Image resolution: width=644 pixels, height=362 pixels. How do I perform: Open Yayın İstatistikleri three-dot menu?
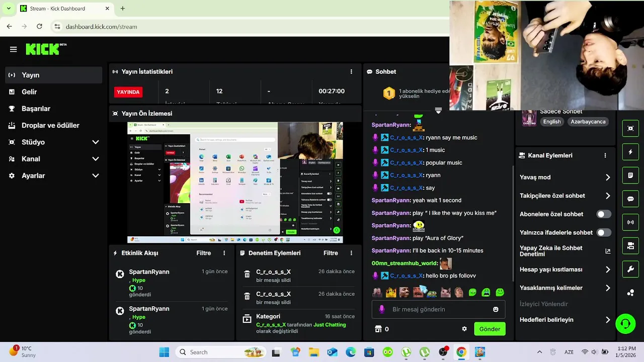351,72
